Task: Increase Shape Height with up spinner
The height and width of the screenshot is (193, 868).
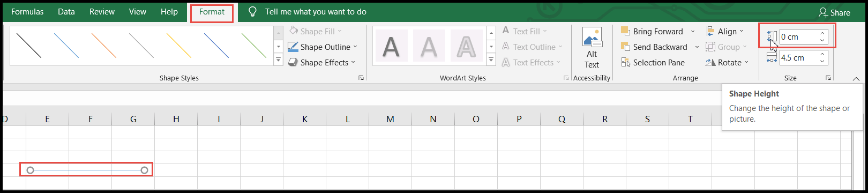Action: click(x=822, y=33)
